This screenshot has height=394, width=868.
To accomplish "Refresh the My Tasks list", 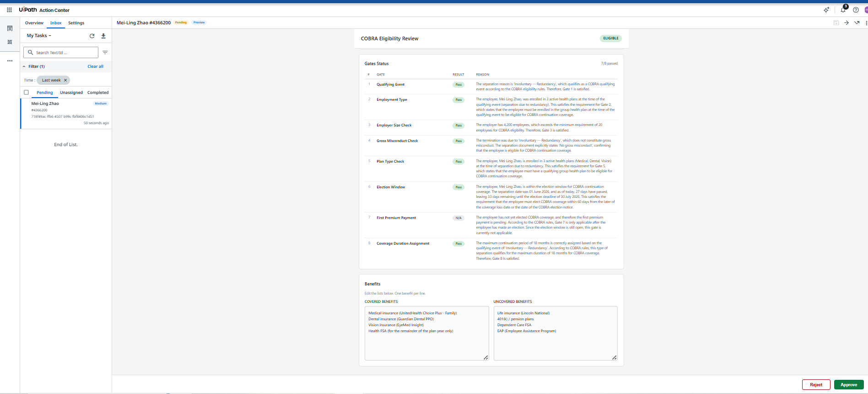I will click(92, 36).
